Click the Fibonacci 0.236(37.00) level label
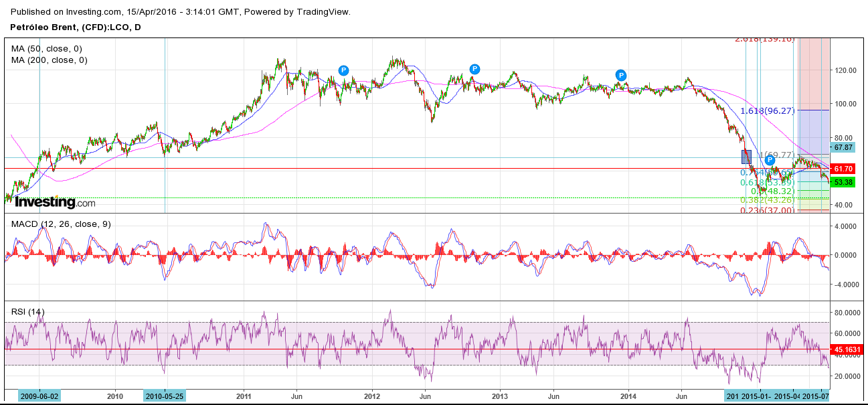This screenshot has height=405, width=868. [767, 210]
